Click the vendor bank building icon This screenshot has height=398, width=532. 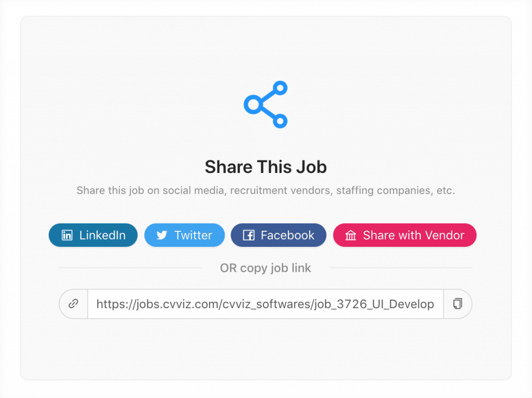(x=351, y=235)
